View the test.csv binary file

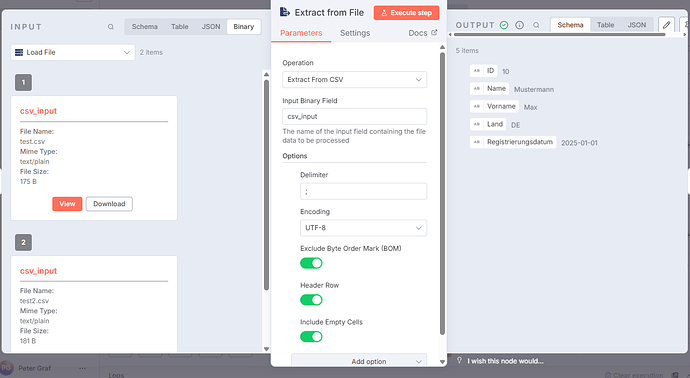click(67, 204)
